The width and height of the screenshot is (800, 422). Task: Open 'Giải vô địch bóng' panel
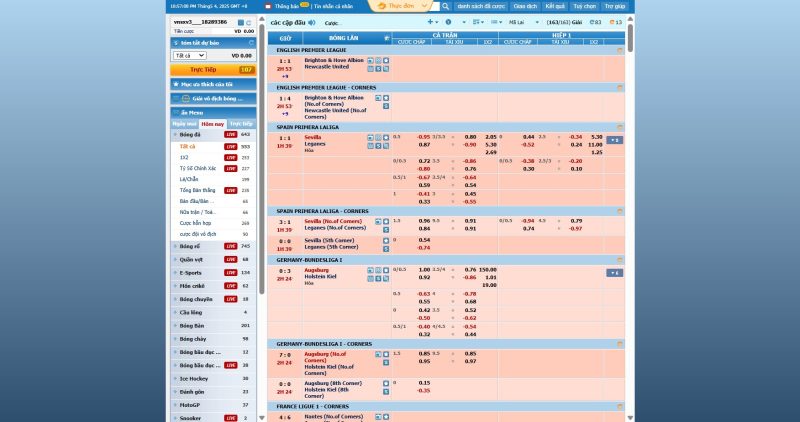click(x=213, y=98)
